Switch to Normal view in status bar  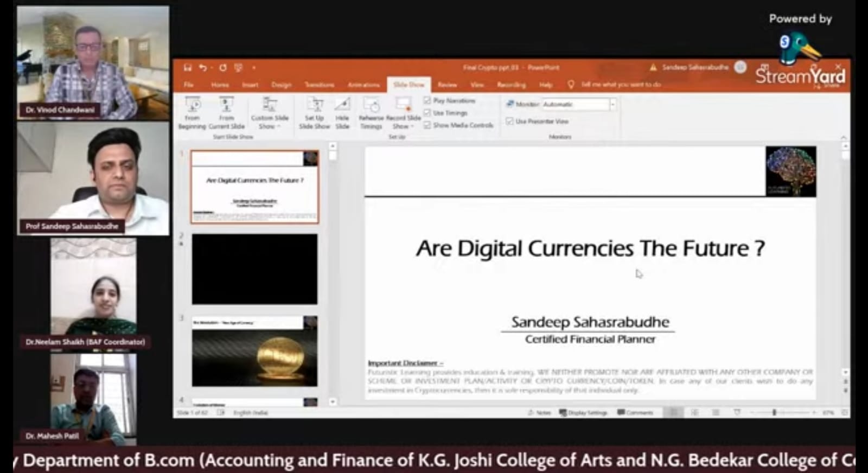(x=674, y=413)
